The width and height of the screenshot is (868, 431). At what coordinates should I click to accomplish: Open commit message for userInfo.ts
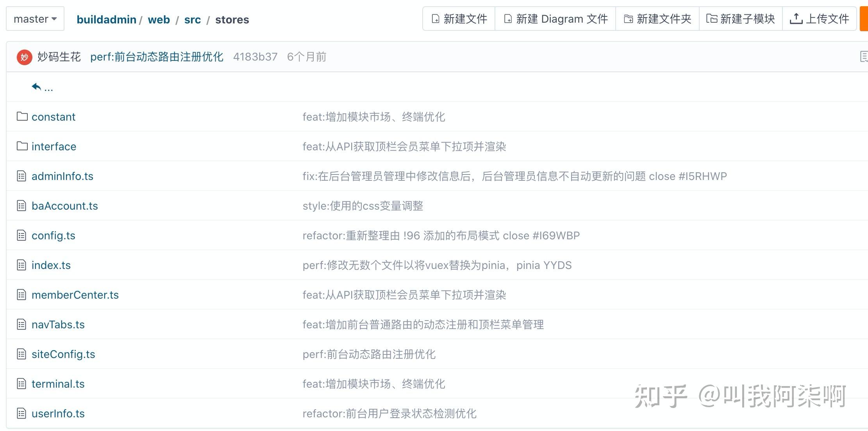point(389,413)
